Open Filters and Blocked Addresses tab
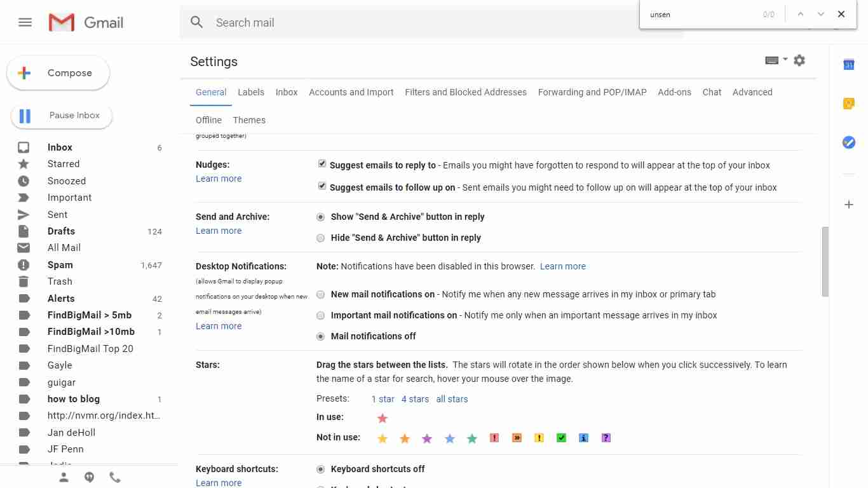868x488 pixels. [x=466, y=92]
